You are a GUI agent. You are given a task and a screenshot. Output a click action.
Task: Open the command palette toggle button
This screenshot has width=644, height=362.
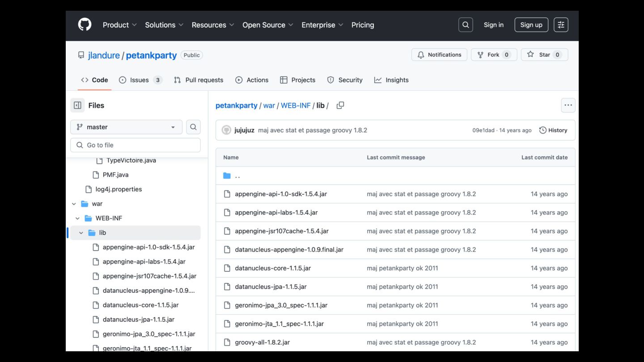(x=561, y=25)
